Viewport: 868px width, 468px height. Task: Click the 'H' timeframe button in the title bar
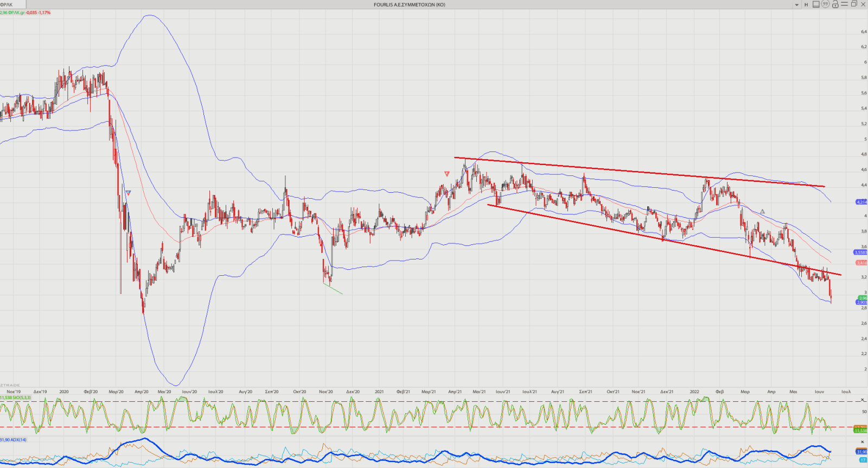click(x=806, y=5)
